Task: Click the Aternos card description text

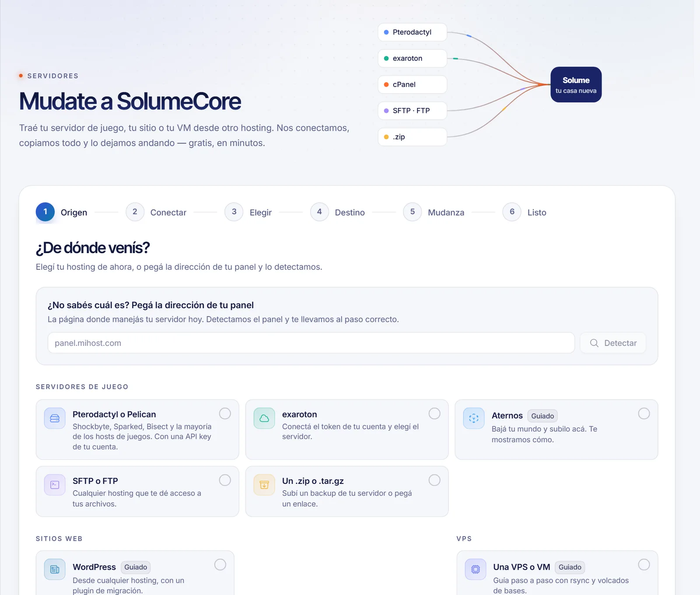Action: [x=544, y=435]
